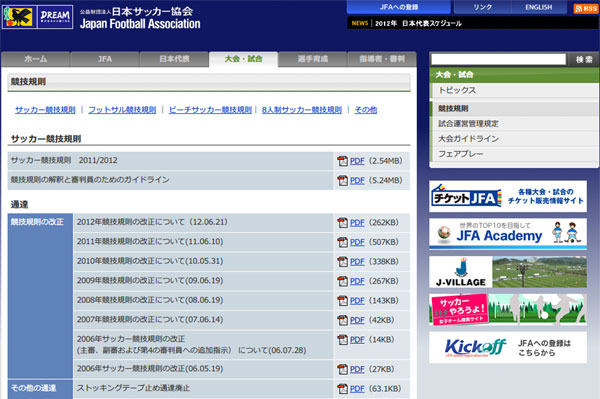
Task: Click PDF icon for 06.07.28 row
Action: (342, 339)
